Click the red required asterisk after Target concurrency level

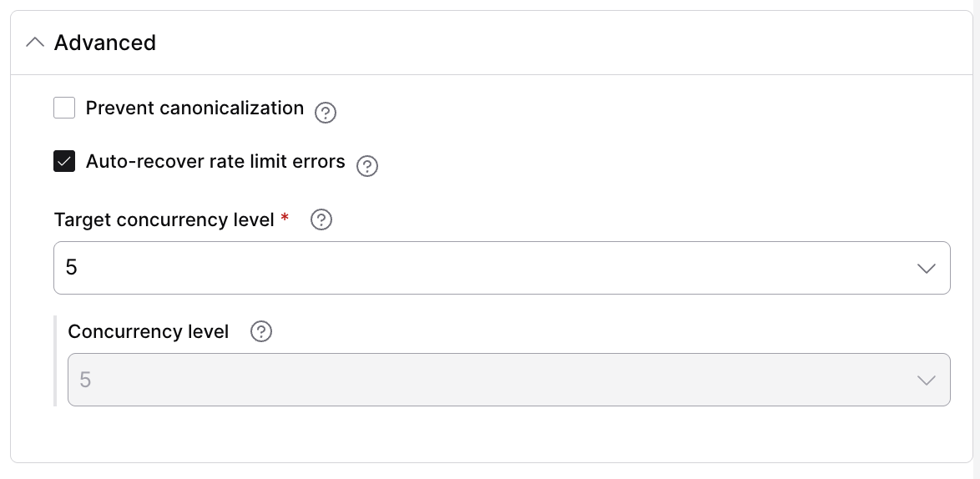tap(285, 217)
